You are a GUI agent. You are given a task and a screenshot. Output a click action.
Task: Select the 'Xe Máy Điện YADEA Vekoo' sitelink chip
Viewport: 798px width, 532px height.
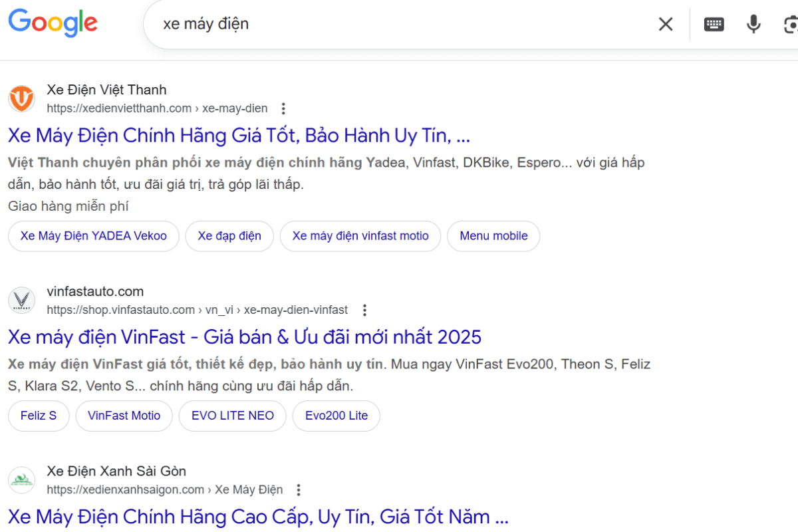click(x=94, y=236)
